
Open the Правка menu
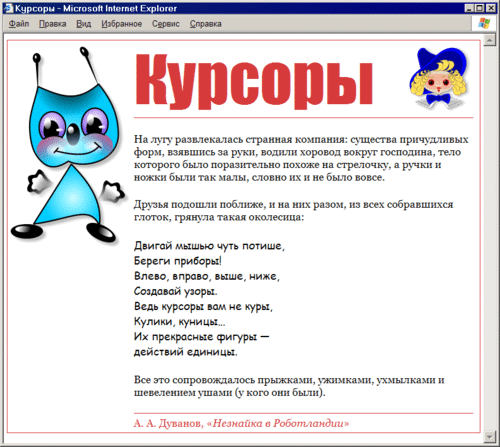52,24
